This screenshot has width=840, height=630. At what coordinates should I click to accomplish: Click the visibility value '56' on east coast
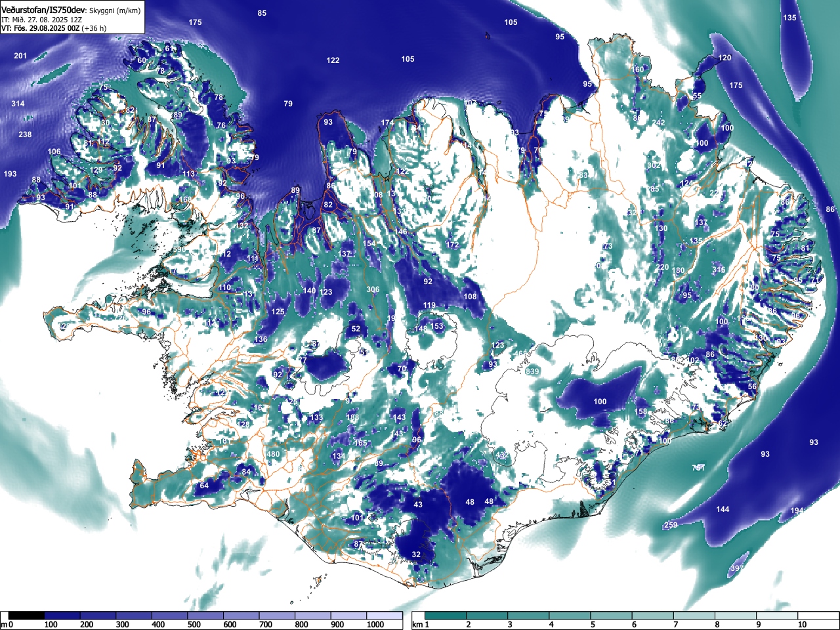coord(752,387)
